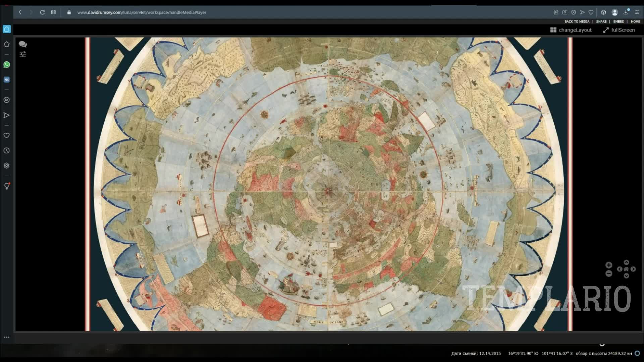The image size is (644, 362).
Task: Open WhatsApp in the sidebar
Action: pos(7,65)
